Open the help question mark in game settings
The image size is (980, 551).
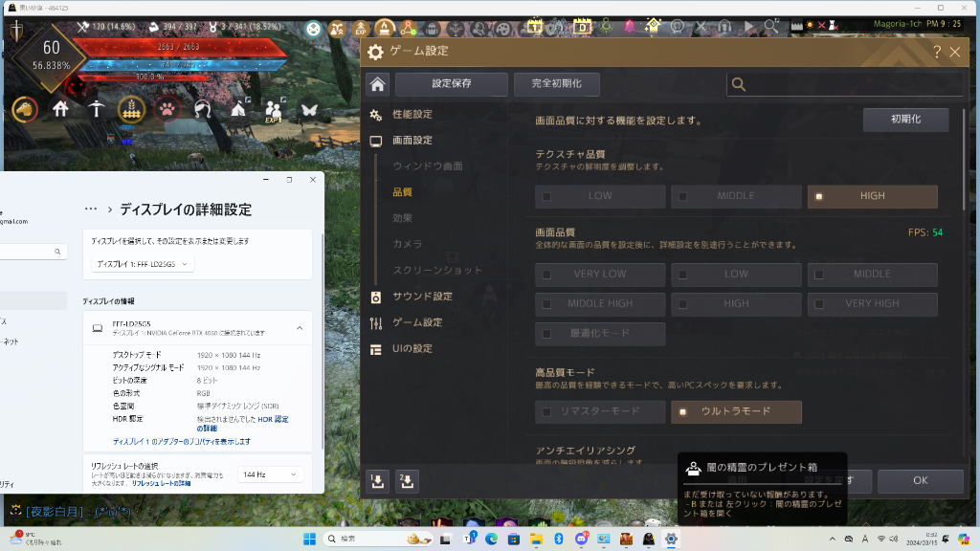click(936, 52)
